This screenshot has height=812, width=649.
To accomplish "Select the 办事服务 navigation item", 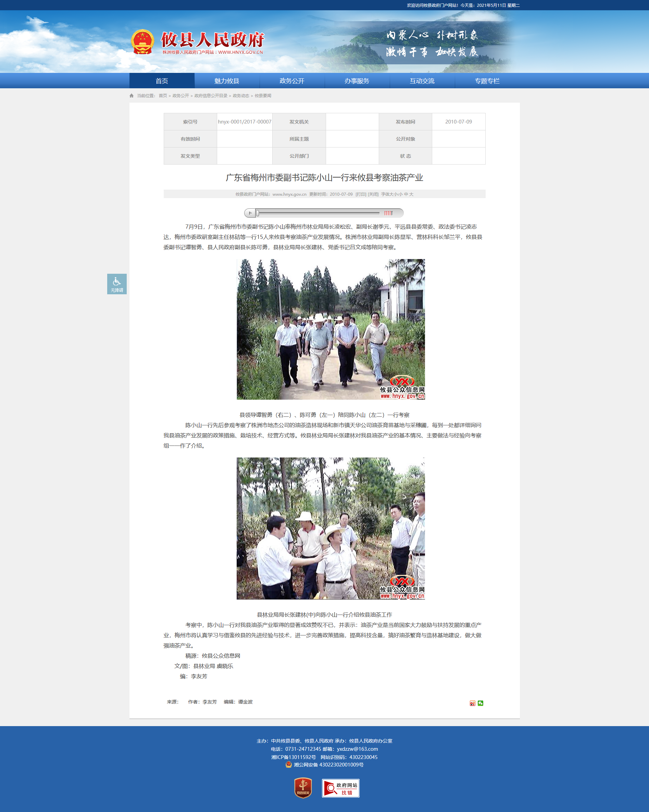I will 357,81.
